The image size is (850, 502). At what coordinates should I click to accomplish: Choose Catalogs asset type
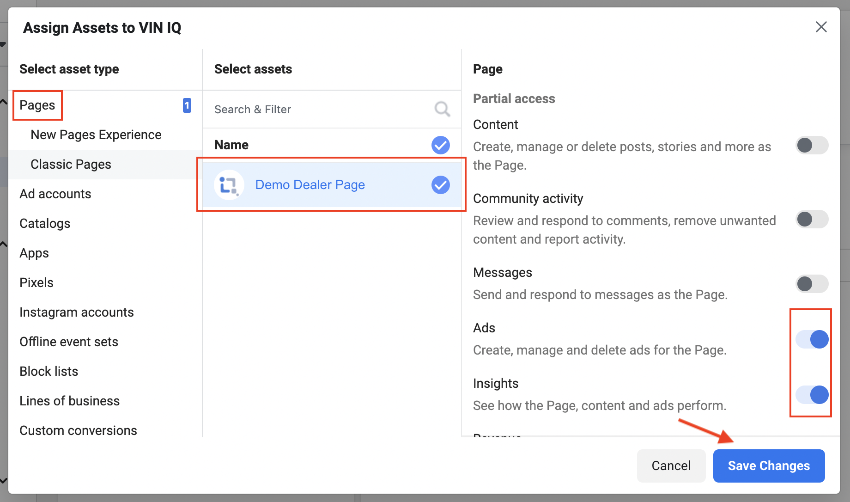pyautogui.click(x=45, y=223)
